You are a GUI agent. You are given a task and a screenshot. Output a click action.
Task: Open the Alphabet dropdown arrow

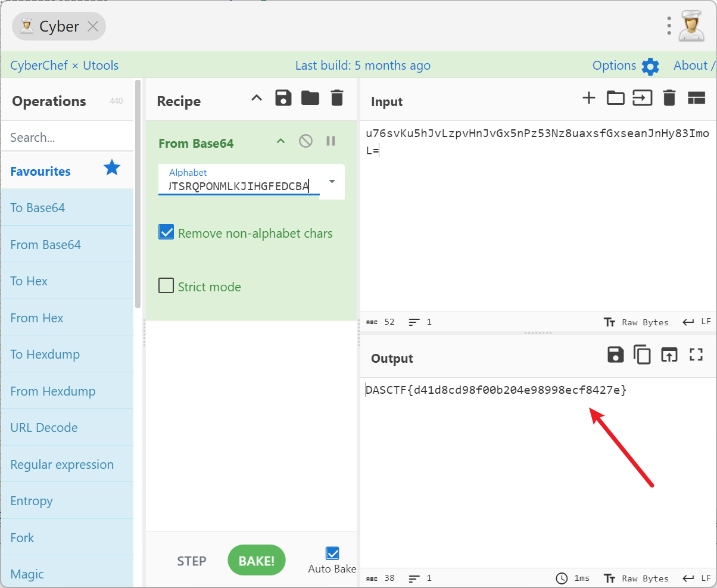coord(332,182)
